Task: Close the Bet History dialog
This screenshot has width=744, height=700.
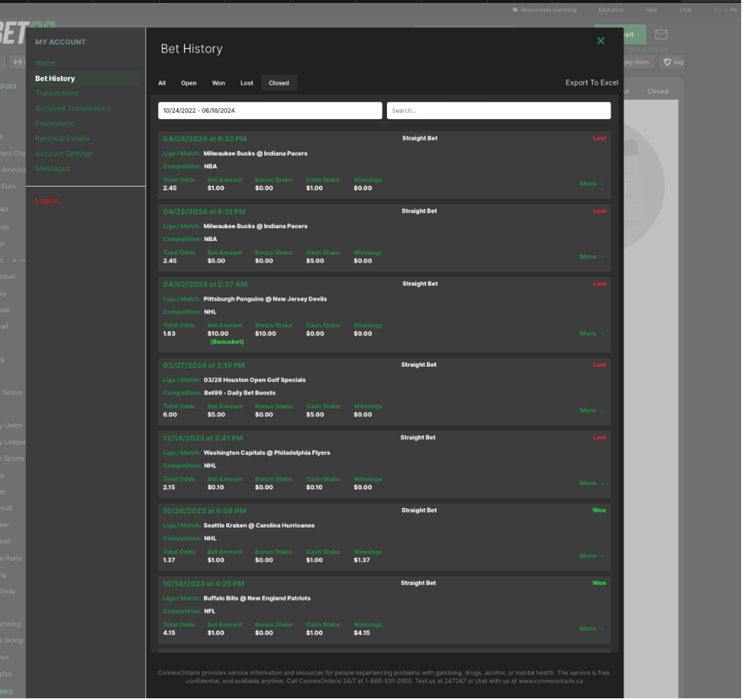Action: click(x=603, y=41)
